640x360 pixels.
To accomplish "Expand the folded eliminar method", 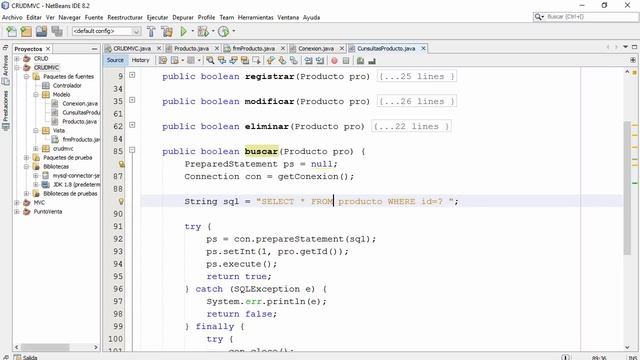I will click(132, 125).
